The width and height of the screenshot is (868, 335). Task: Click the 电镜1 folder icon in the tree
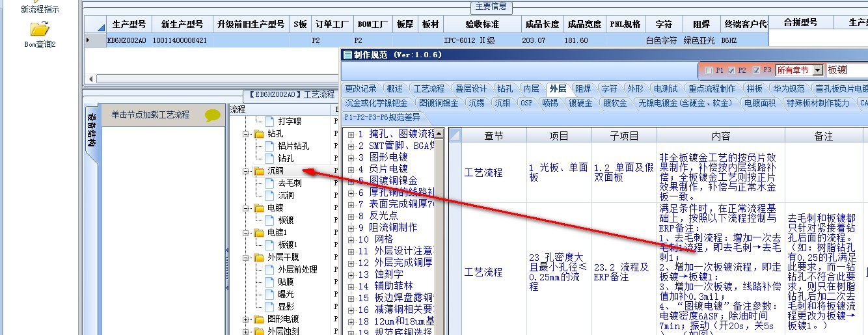click(x=260, y=233)
